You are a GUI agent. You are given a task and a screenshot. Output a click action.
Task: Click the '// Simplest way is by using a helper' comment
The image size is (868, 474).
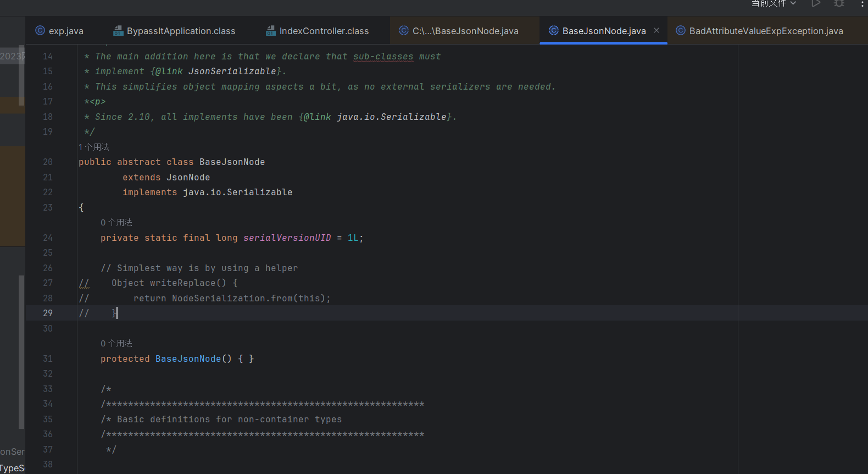pyautogui.click(x=199, y=268)
